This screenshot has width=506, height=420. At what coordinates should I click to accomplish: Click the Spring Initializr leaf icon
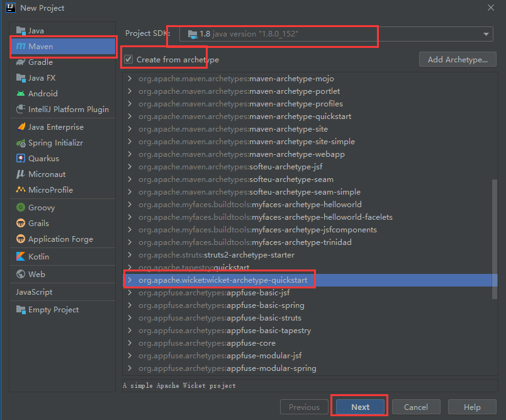[x=21, y=143]
